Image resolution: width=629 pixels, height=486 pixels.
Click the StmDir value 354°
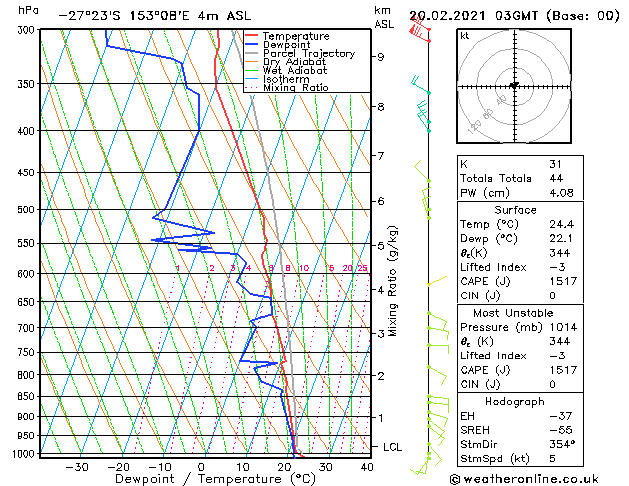[562, 445]
